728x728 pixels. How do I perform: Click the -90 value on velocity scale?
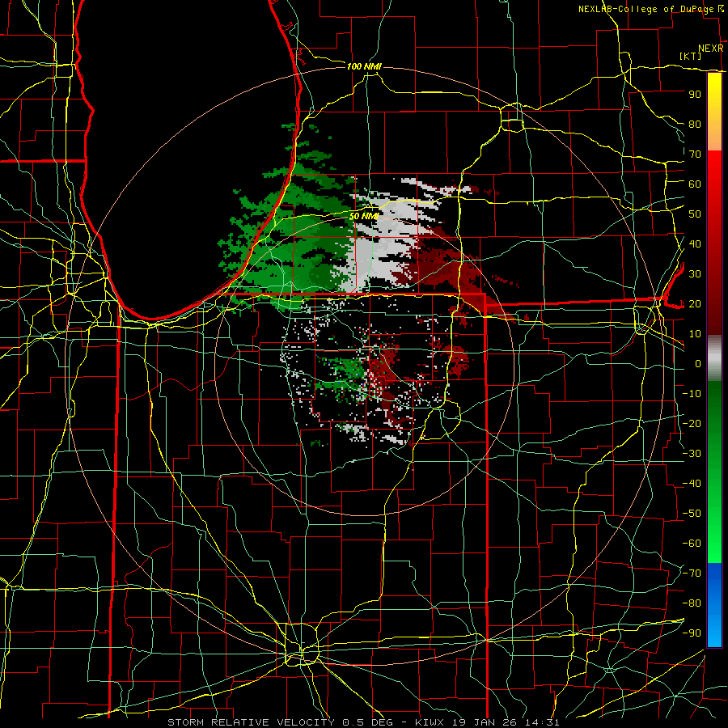coord(692,633)
